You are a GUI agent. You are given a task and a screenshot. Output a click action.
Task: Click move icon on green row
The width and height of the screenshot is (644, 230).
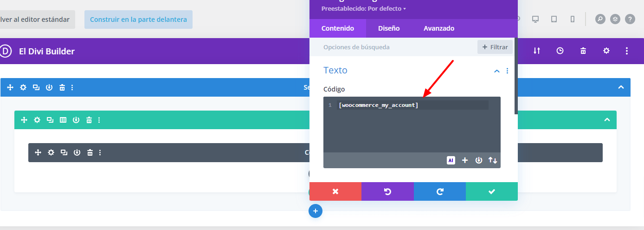pos(24,120)
